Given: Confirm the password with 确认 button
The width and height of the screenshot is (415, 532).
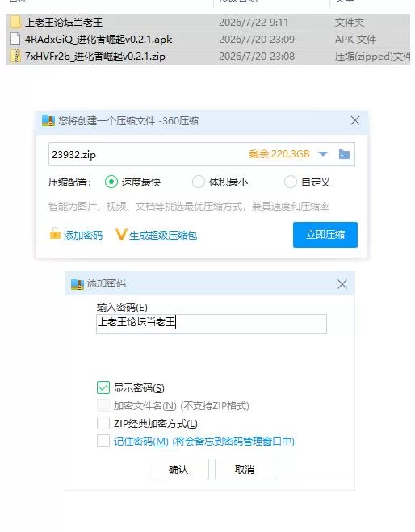Looking at the screenshot, I should pos(178,469).
